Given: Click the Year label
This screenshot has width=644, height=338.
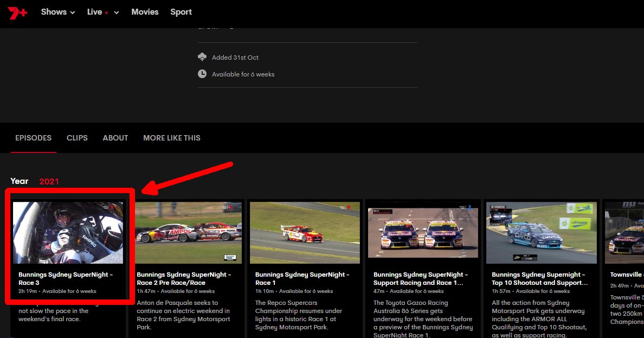Looking at the screenshot, I should 20,181.
